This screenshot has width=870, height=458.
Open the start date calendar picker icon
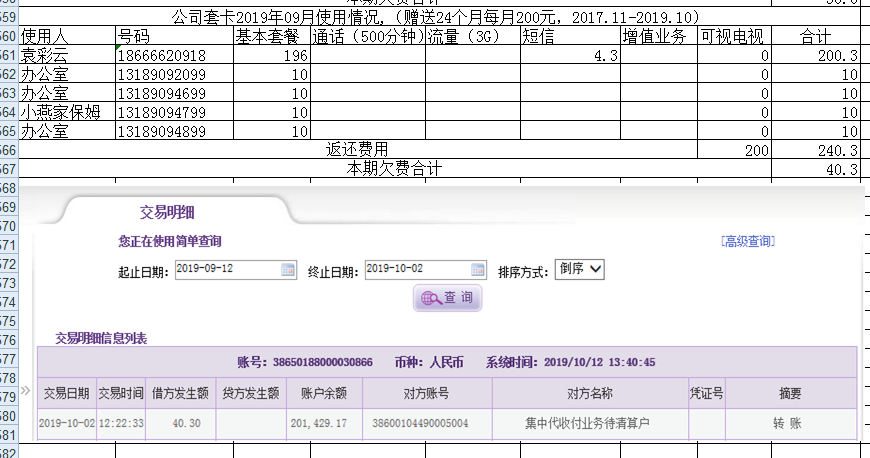(x=288, y=270)
